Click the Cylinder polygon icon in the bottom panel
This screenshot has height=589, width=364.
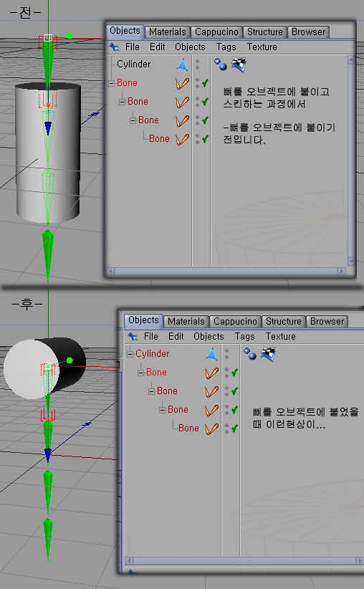pos(211,354)
